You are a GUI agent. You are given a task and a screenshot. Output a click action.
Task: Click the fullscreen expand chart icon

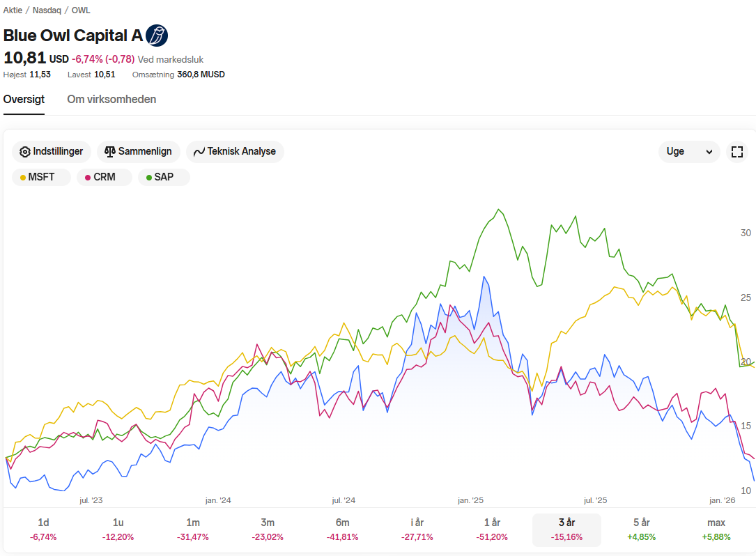point(736,152)
